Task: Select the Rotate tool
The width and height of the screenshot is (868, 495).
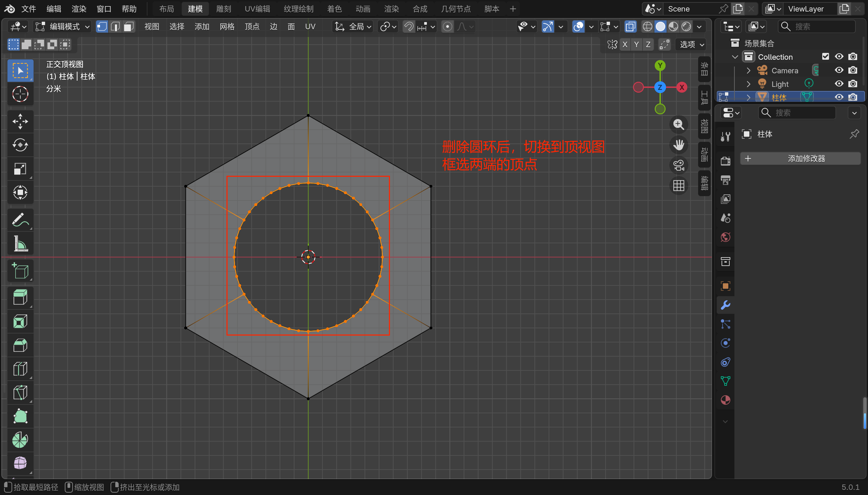Action: 20,145
